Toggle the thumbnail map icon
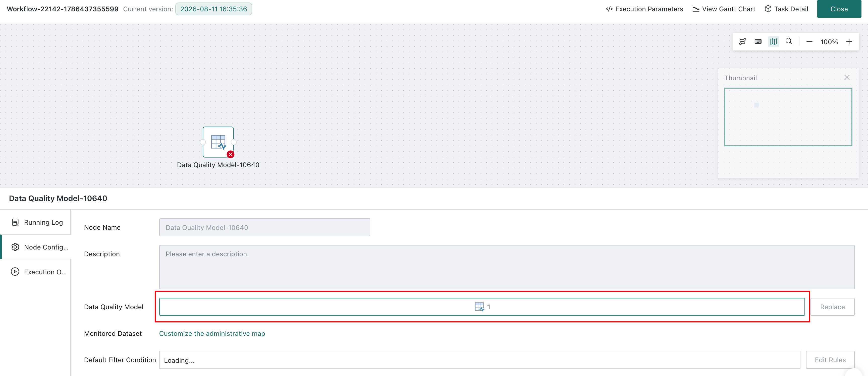868x376 pixels. 774,41
